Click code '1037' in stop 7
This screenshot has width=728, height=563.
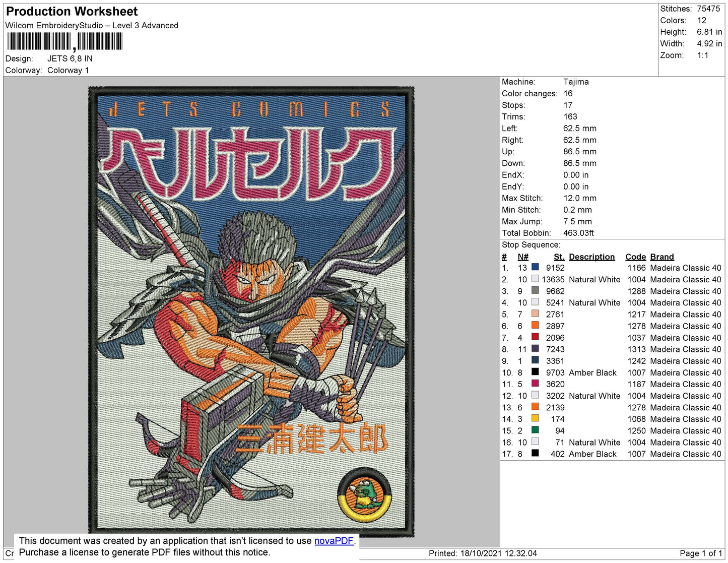[x=636, y=338]
